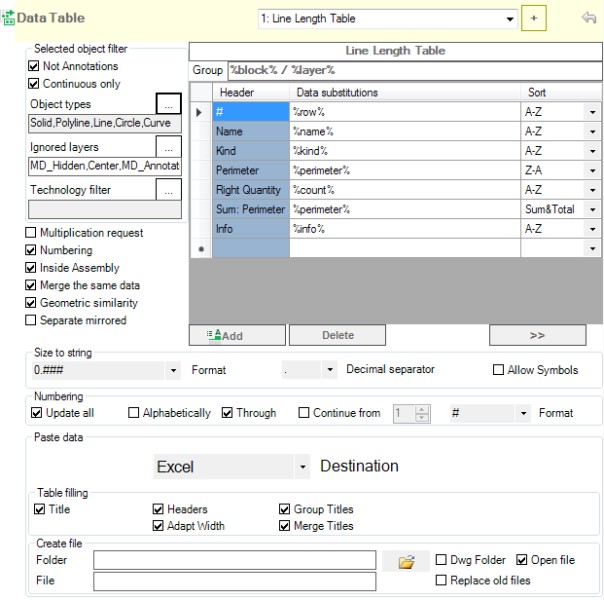The image size is (604, 600).
Task: Disable the Not Annotations checkbox
Action: 34,66
